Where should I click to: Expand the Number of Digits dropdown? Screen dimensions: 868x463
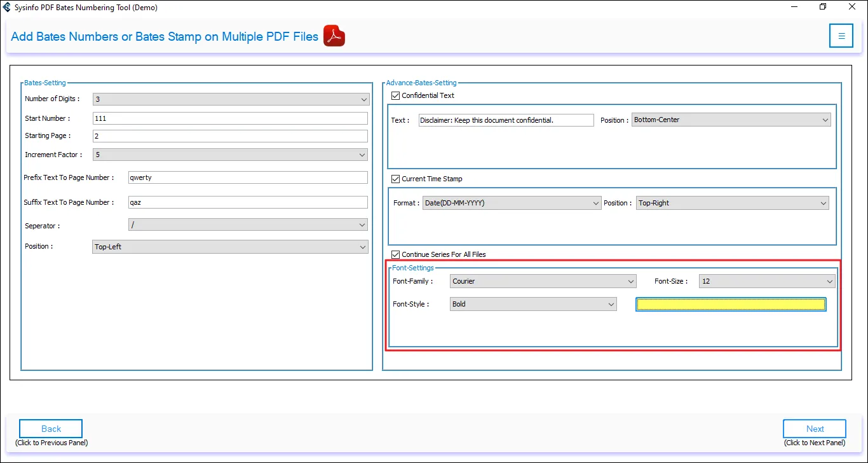(230, 99)
